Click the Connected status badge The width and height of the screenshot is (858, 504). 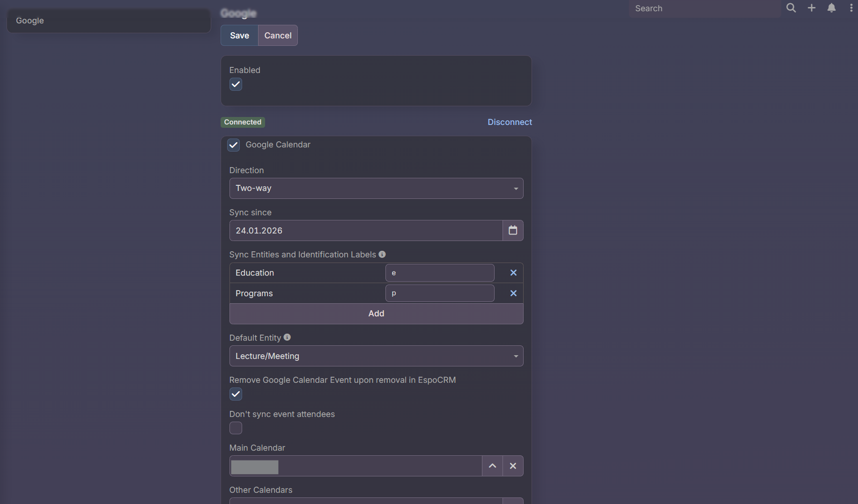pos(243,122)
